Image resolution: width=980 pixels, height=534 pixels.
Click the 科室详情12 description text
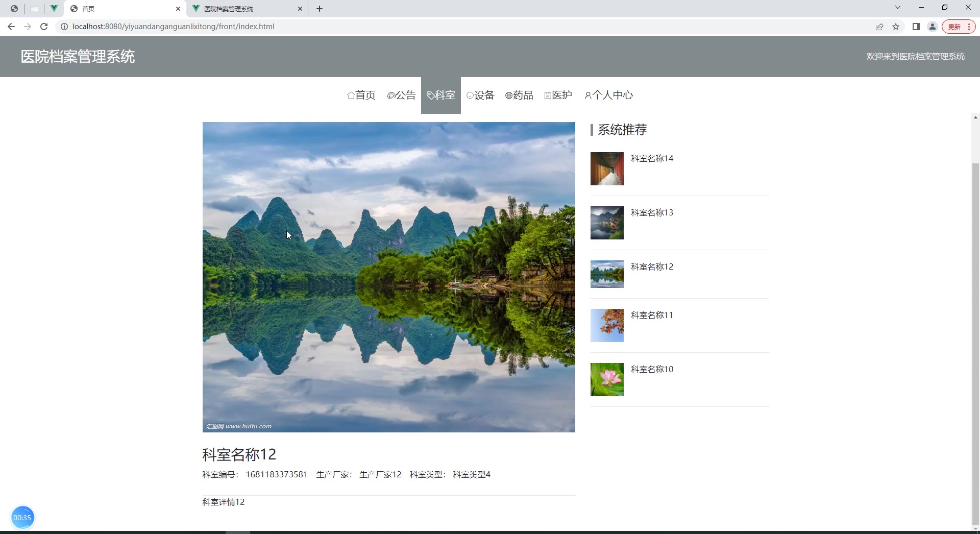[x=224, y=502]
